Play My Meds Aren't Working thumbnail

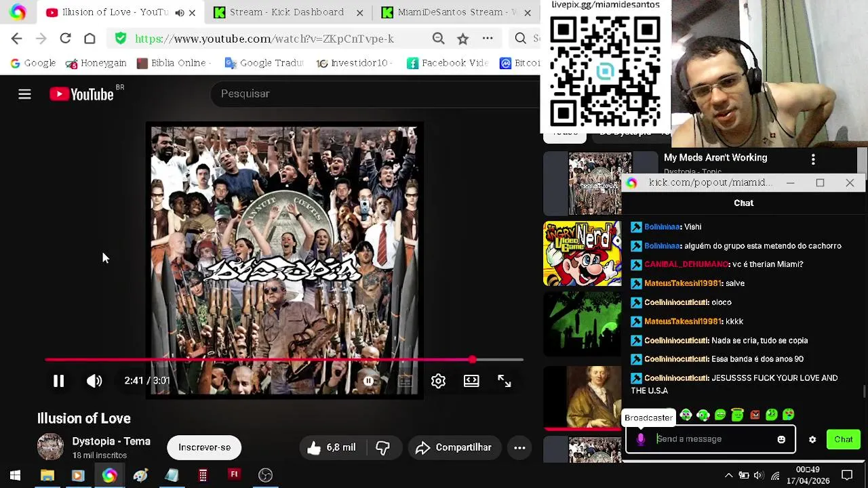[600, 184]
